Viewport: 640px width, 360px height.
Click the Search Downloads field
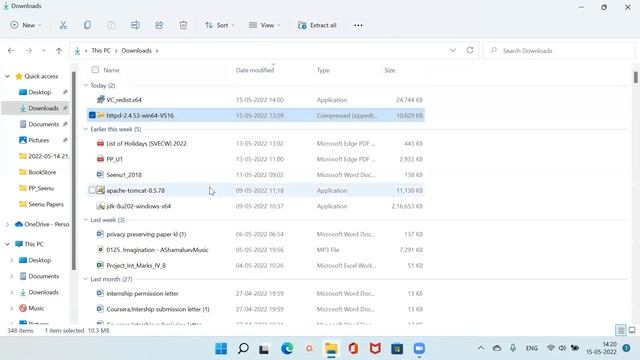click(559, 51)
